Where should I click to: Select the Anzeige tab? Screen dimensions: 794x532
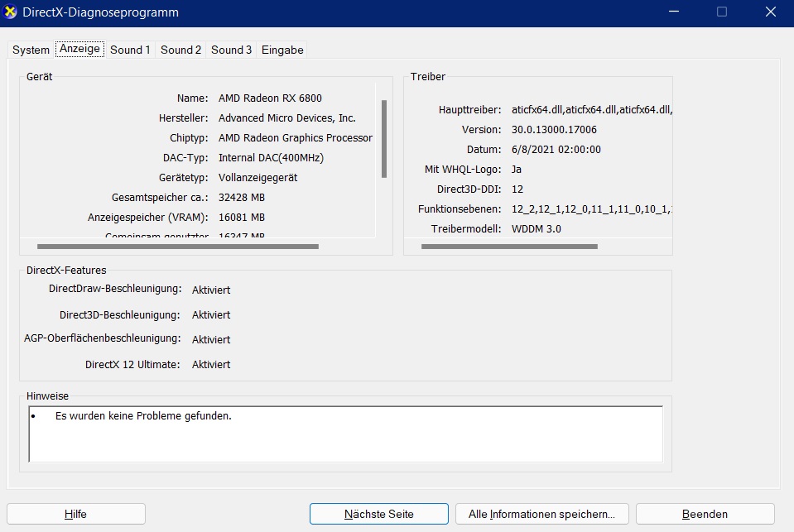click(x=80, y=49)
